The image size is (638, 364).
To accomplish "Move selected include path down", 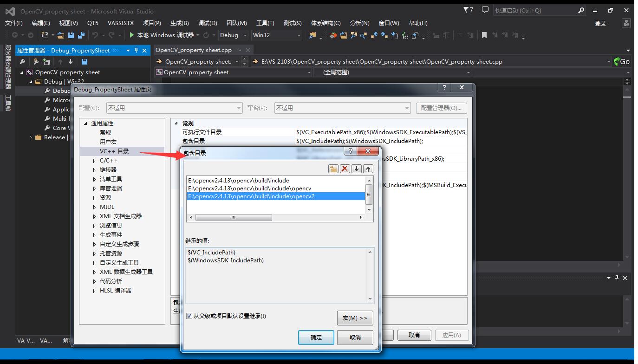I will pyautogui.click(x=356, y=169).
